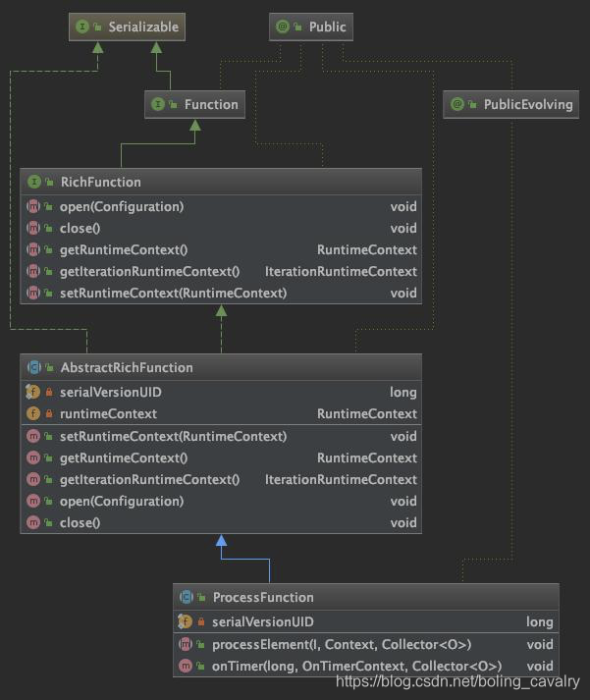Select getIterationRuntimeContext() in RichFunction
Screen dimensions: 590x700
click(x=221, y=271)
